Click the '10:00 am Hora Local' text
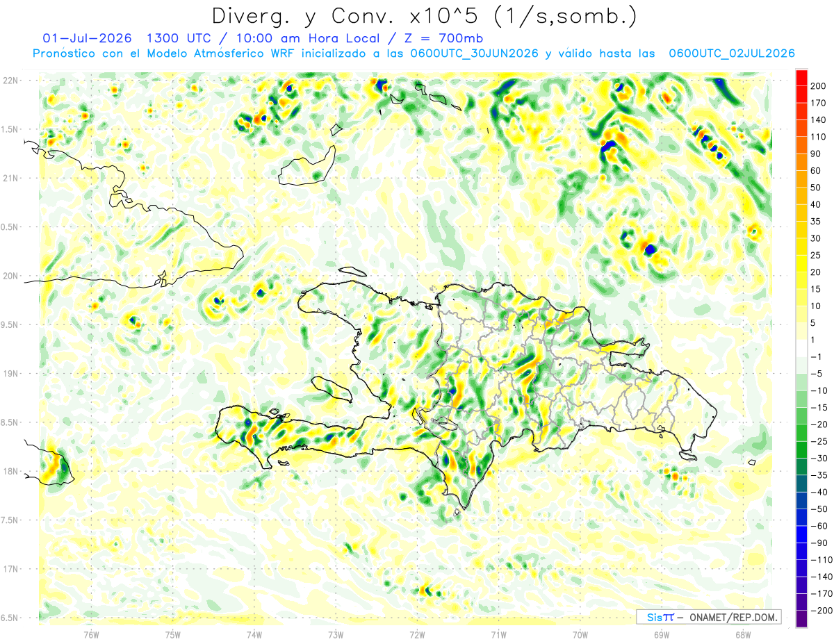Screen dimensions: 834x644 [x=306, y=38]
